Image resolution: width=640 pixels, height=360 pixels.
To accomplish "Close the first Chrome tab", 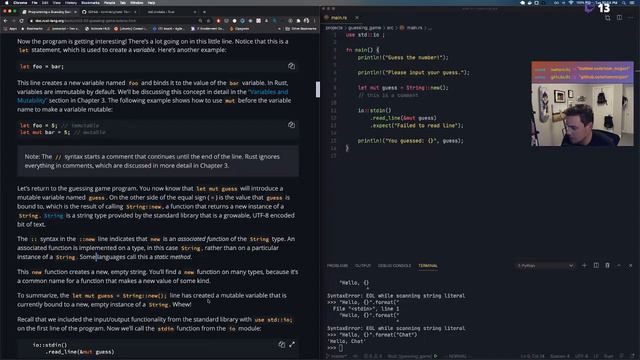I will click(75, 12).
